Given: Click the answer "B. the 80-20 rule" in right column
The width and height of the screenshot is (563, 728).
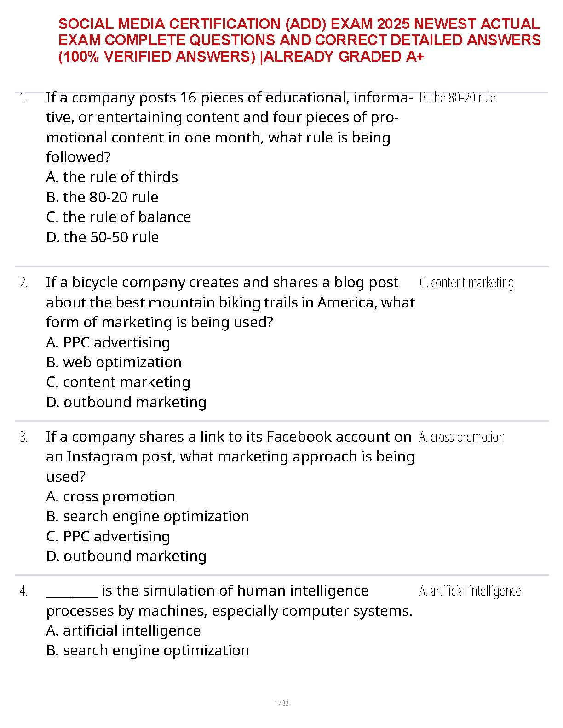Looking at the screenshot, I should coord(457,98).
